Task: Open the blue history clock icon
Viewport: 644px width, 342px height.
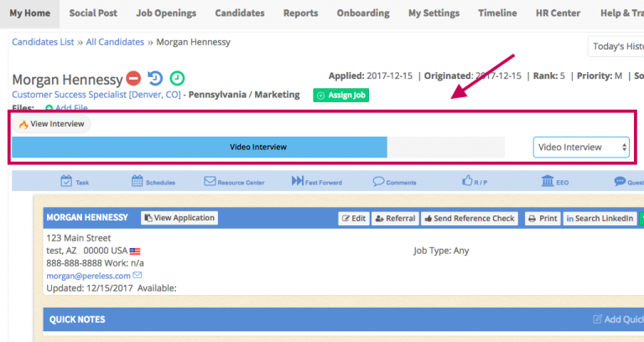Action: click(155, 78)
